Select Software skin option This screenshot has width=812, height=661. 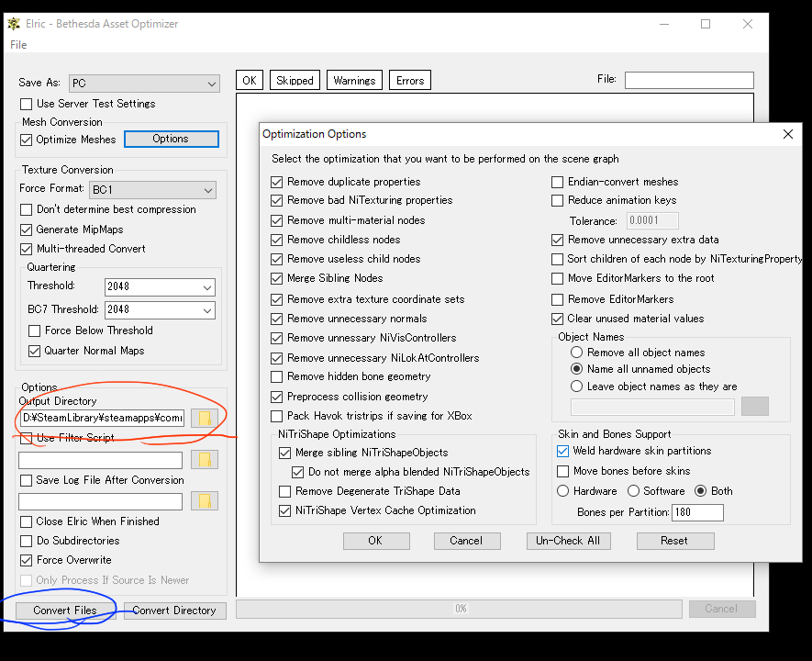point(633,491)
